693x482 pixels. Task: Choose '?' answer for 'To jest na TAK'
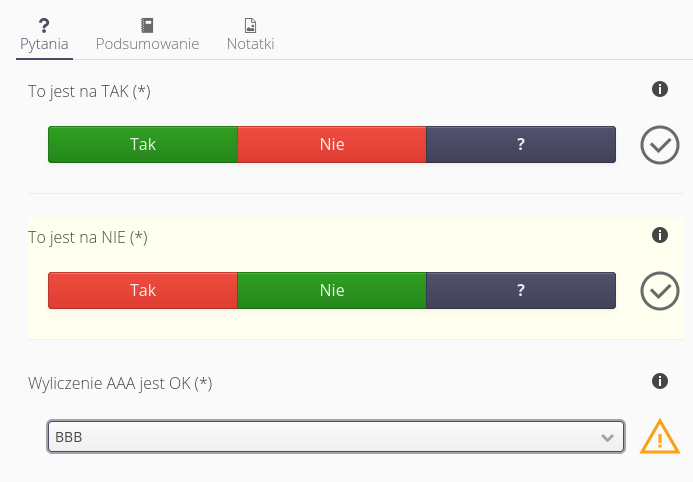[x=521, y=144]
